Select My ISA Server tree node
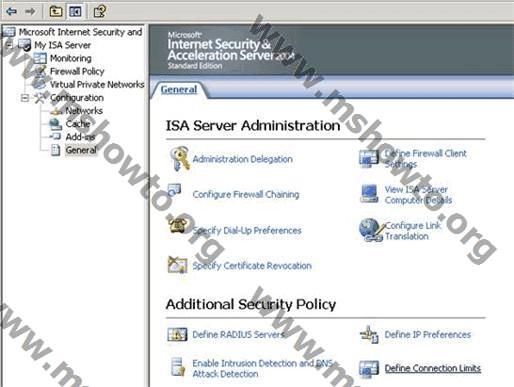 [x=63, y=45]
